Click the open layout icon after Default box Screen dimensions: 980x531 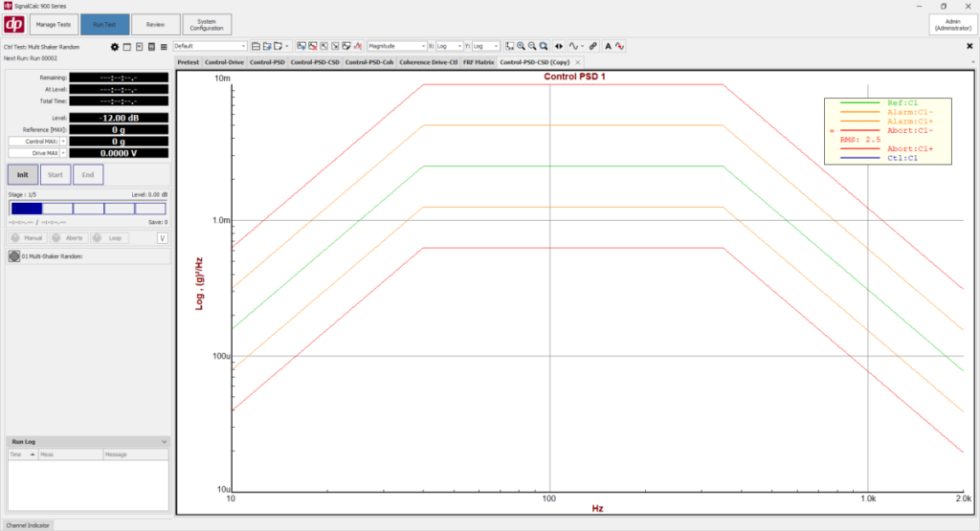256,46
